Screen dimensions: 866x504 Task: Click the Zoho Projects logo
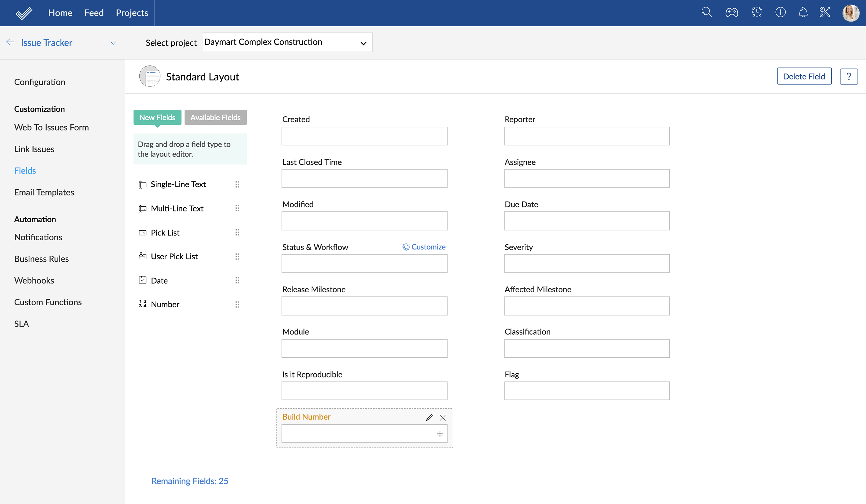click(23, 13)
